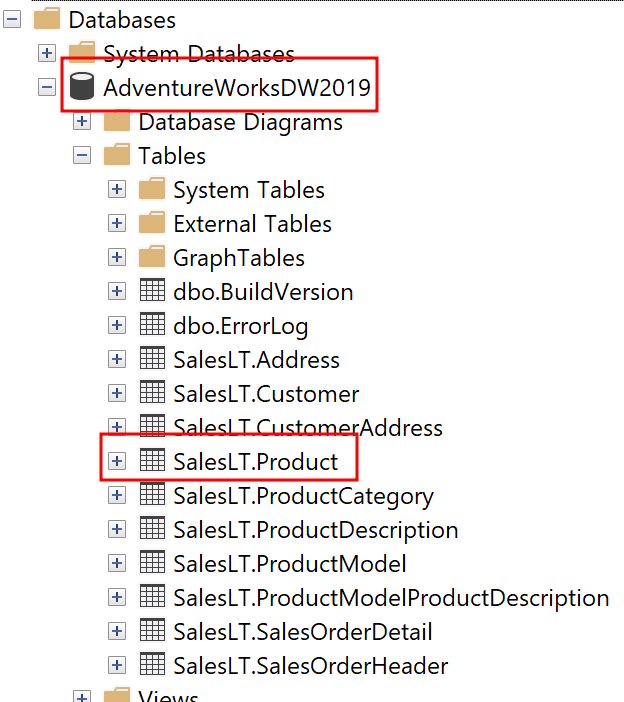Select the SalesLT.Address table
Screen dimensions: 624x702
coord(256,360)
